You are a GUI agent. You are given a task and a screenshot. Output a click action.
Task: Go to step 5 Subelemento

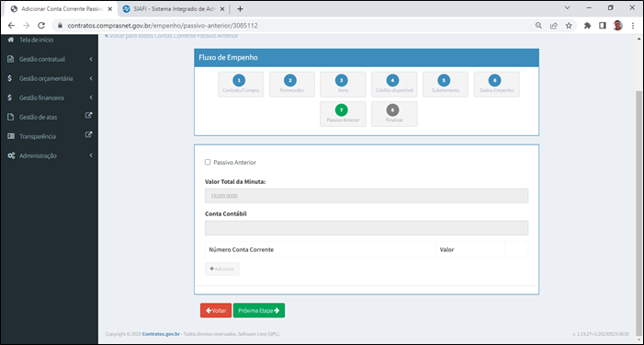[446, 85]
